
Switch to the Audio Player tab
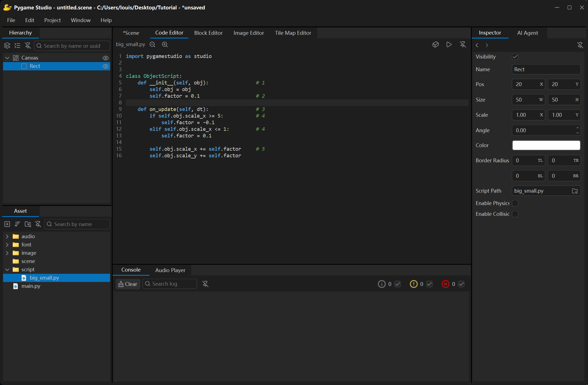coord(170,270)
